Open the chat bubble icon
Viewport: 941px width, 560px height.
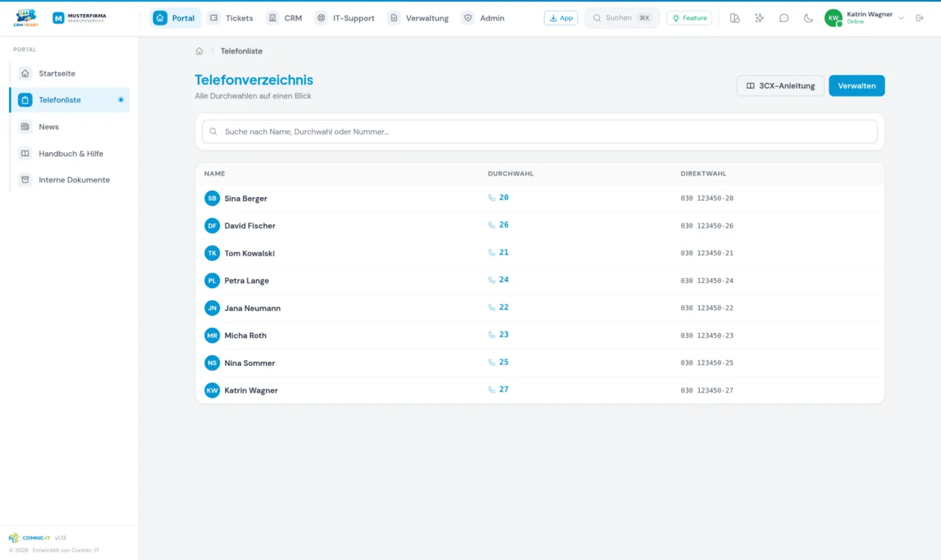784,18
